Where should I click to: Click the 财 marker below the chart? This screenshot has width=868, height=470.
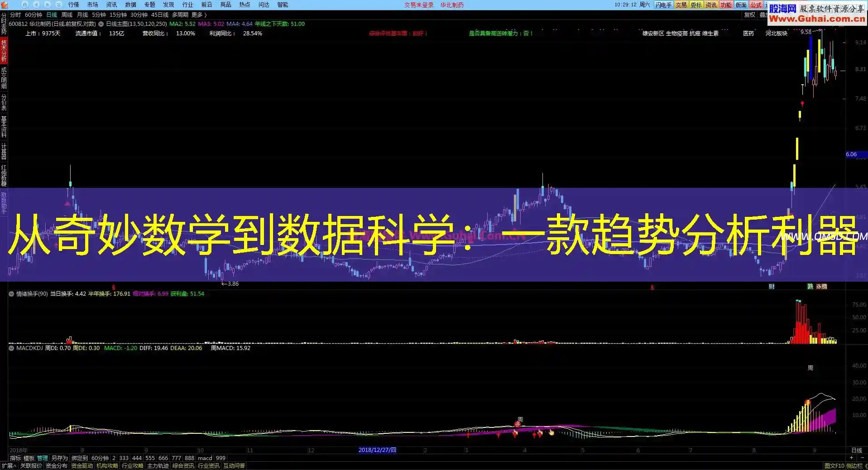click(x=772, y=287)
